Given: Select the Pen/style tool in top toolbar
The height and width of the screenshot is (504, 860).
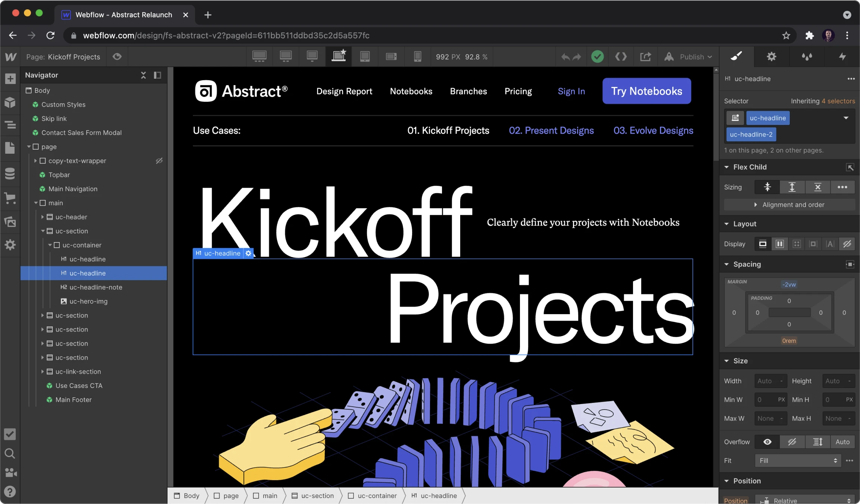Looking at the screenshot, I should 736,56.
